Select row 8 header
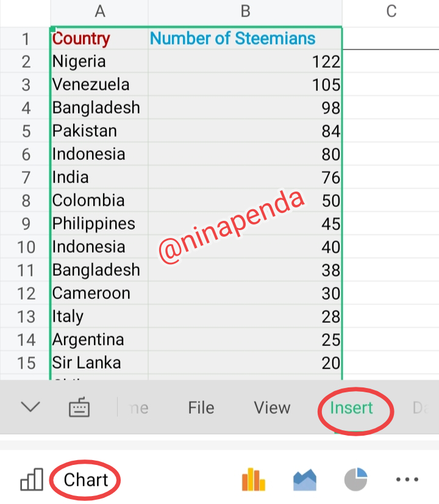439x504 pixels. [26, 200]
